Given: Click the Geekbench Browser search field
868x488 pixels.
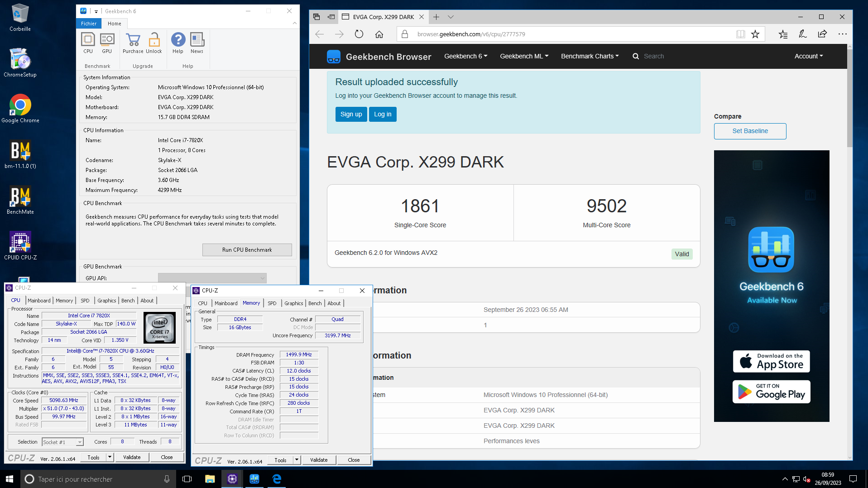Looking at the screenshot, I should 654,56.
